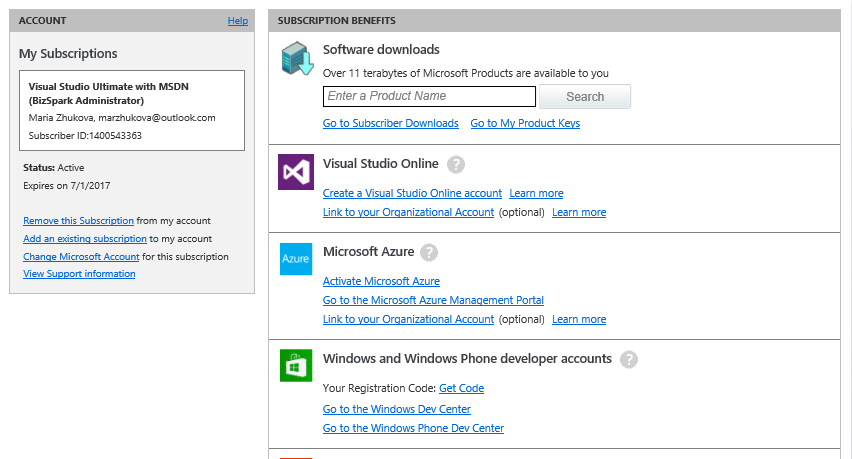Click Learn more next to Create account

(536, 193)
